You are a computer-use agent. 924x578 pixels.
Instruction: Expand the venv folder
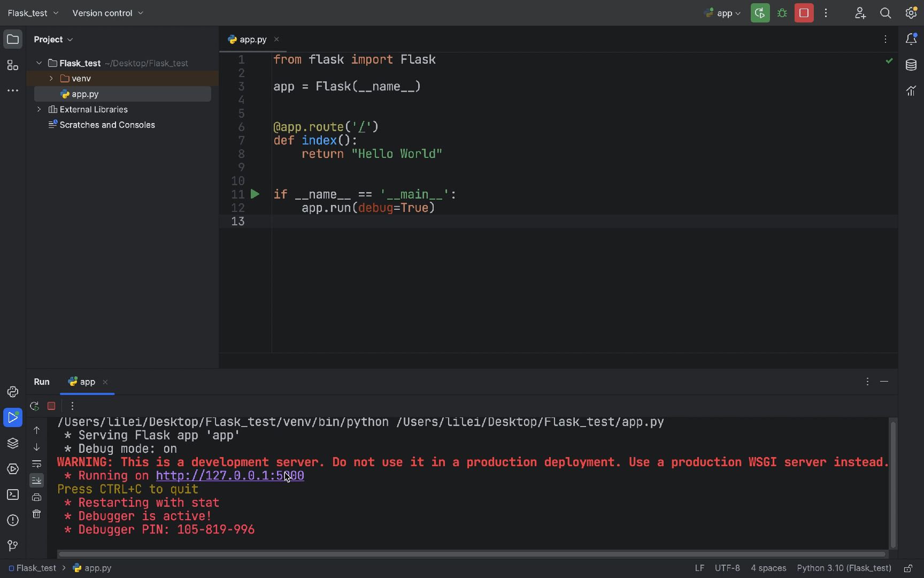(x=51, y=79)
